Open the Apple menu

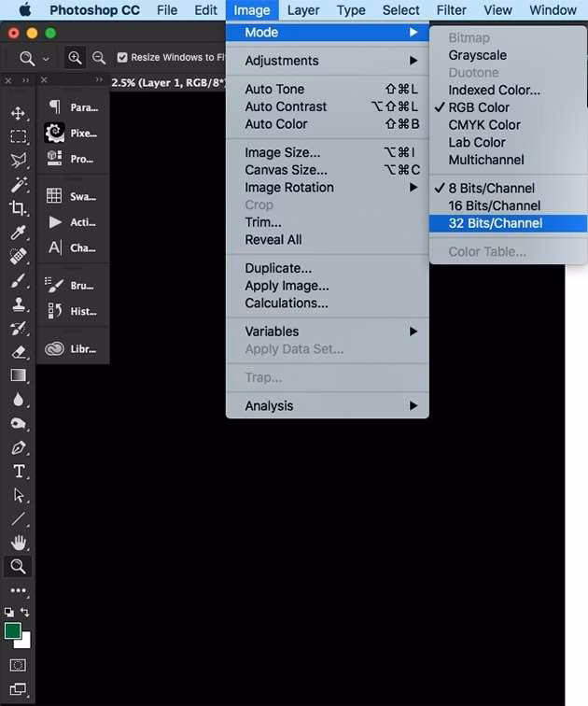point(24,10)
